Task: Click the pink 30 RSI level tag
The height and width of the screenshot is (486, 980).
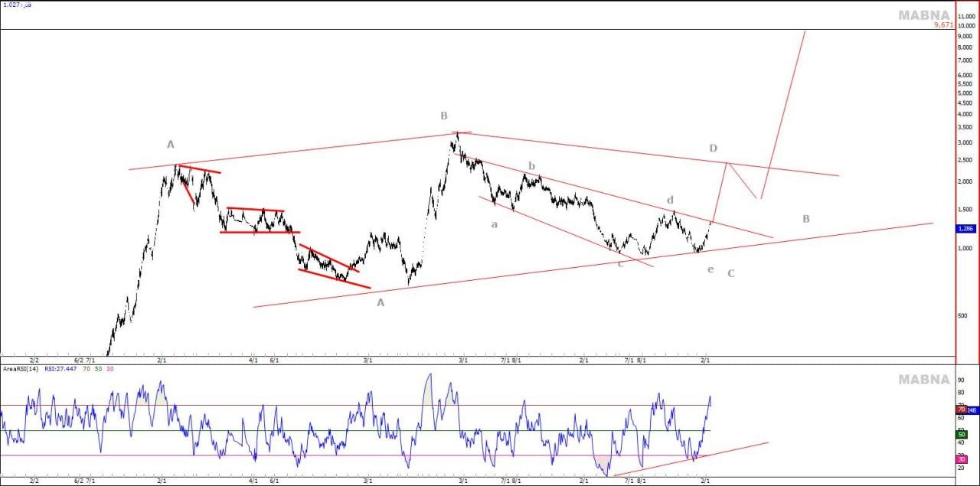Action: 961,458
